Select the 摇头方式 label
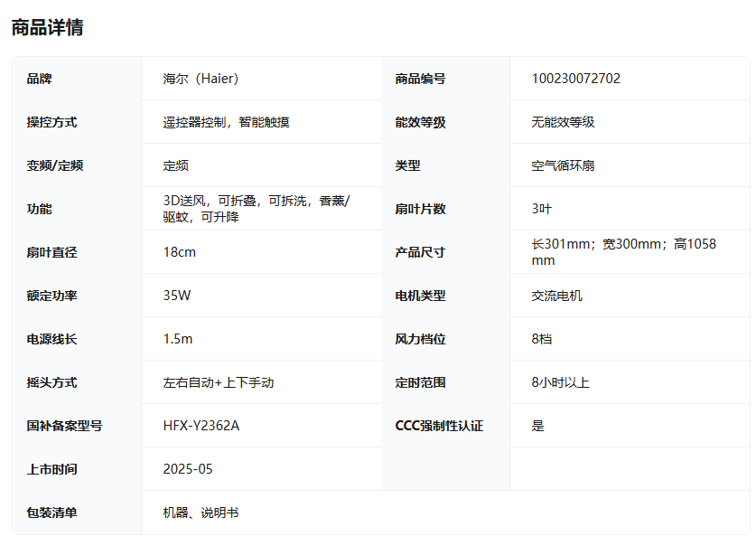Image resolution: width=756 pixels, height=555 pixels. pos(51,382)
